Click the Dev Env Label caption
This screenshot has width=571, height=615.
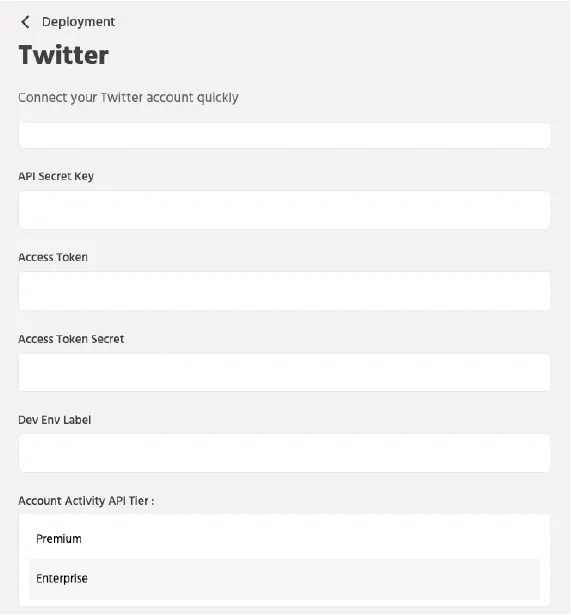point(55,420)
